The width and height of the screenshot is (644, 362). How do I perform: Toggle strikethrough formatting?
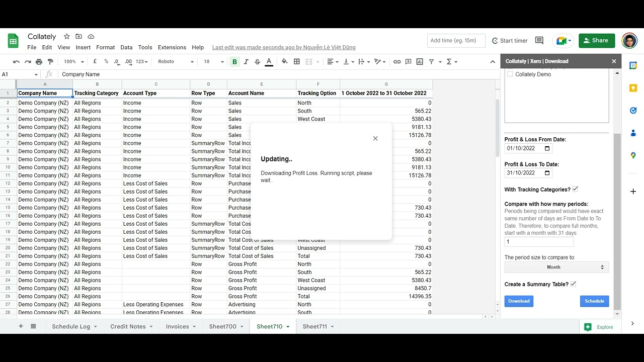coord(258,61)
